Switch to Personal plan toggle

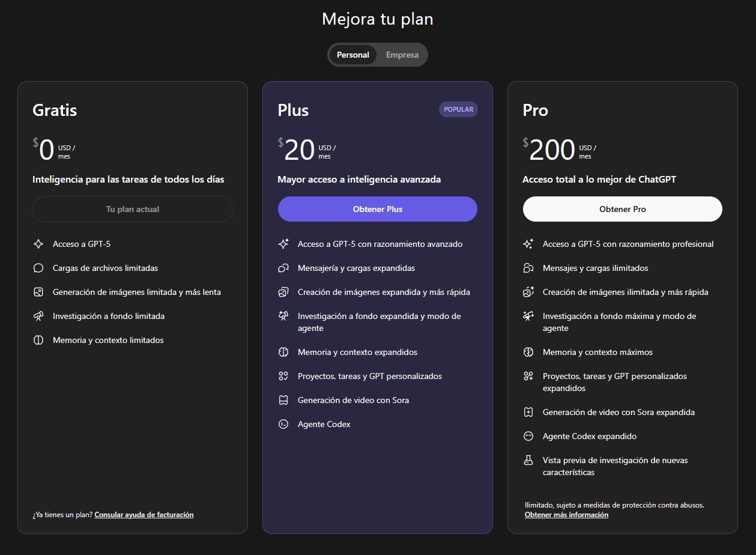click(x=353, y=55)
